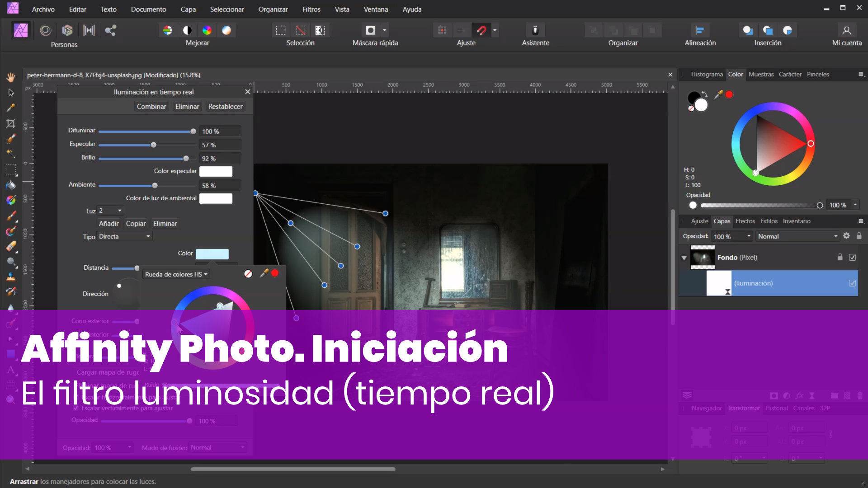Apply Auto White Balance enhancement

226,30
